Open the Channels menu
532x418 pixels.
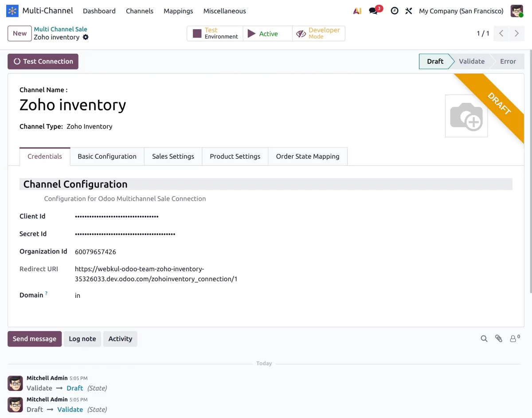140,11
